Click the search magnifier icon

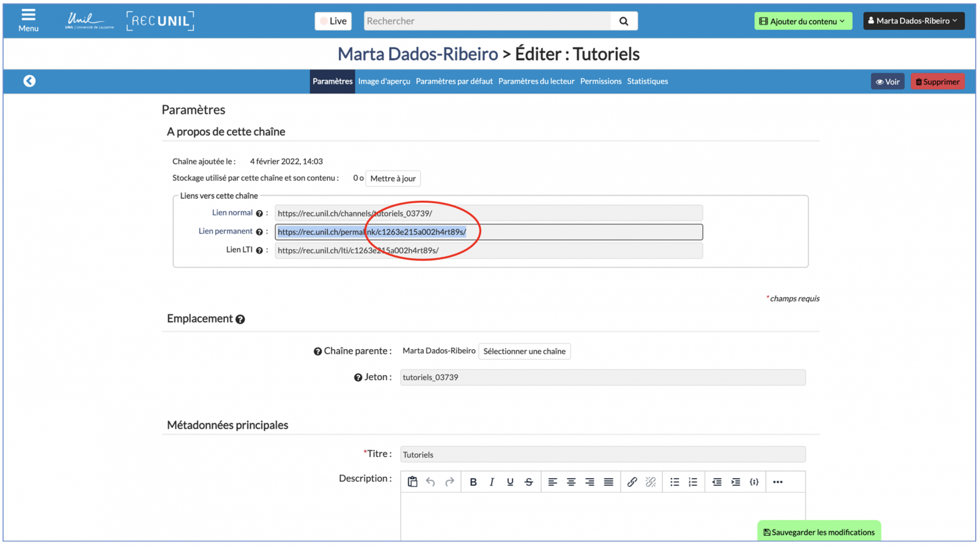pos(624,21)
